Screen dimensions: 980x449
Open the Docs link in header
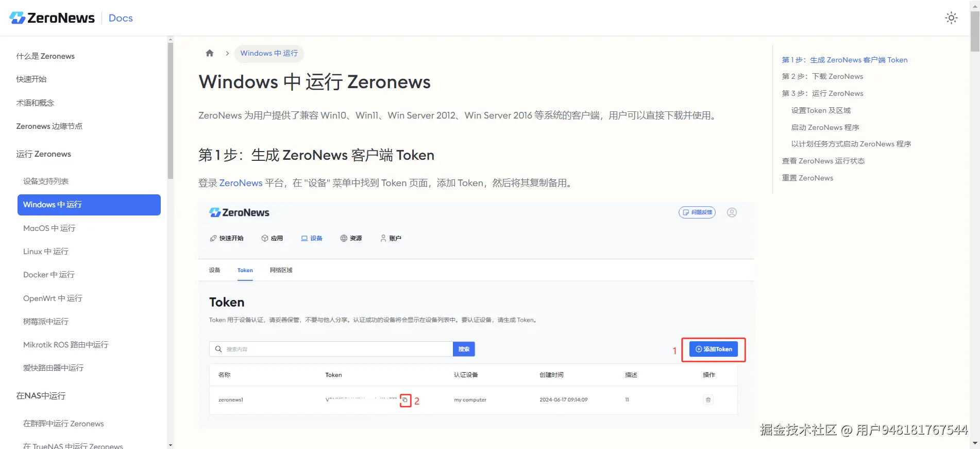121,18
